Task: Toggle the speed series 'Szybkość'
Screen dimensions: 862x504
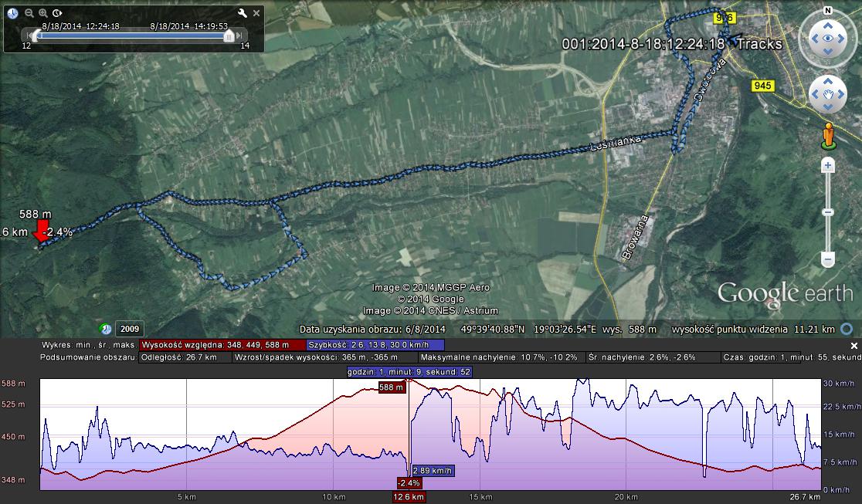Action: click(375, 345)
